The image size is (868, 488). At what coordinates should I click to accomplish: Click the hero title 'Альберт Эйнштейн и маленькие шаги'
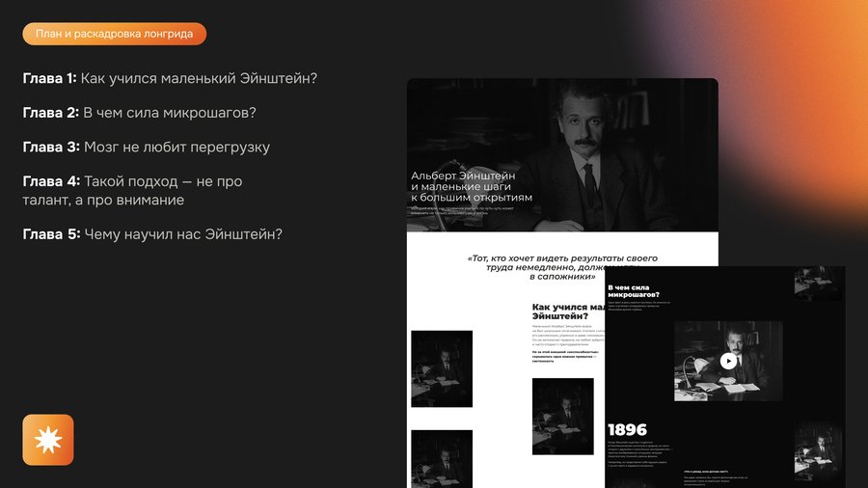point(471,186)
